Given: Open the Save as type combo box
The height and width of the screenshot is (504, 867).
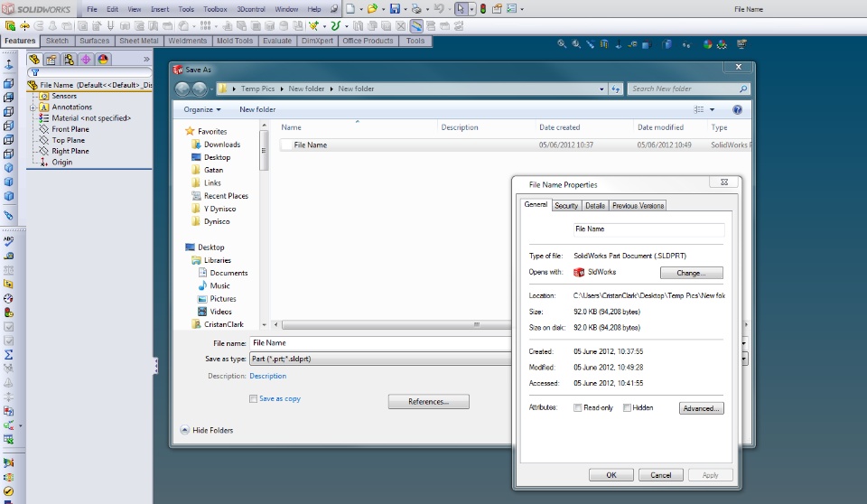Looking at the screenshot, I should pyautogui.click(x=499, y=359).
